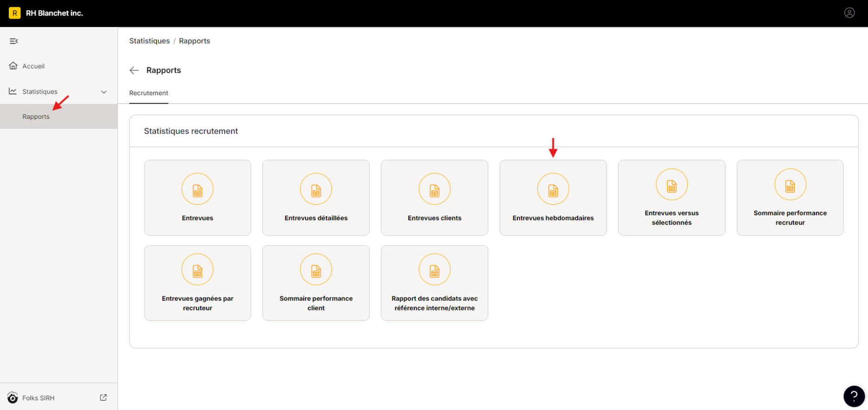Screen dimensions: 868x410
Task: Click the Entrevues clients report icon
Action: tap(434, 189)
